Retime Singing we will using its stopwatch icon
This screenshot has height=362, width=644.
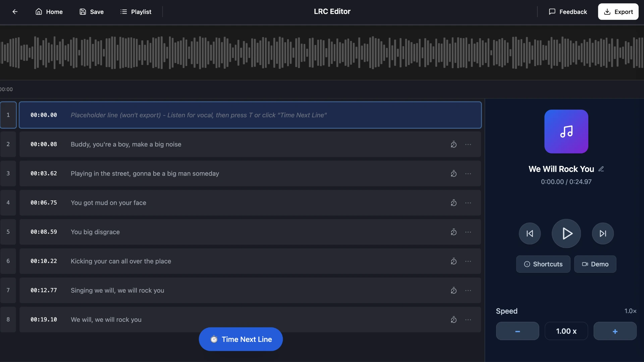[453, 291]
